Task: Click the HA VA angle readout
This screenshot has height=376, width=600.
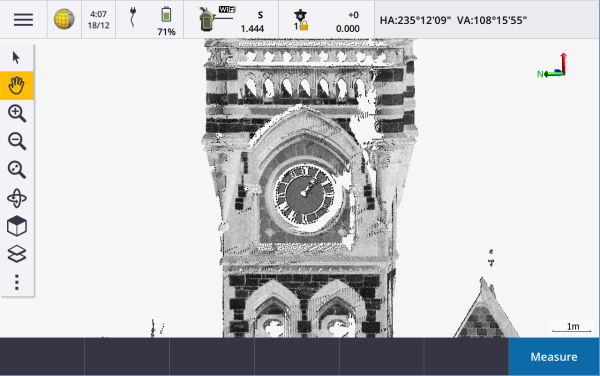Action: 453,20
